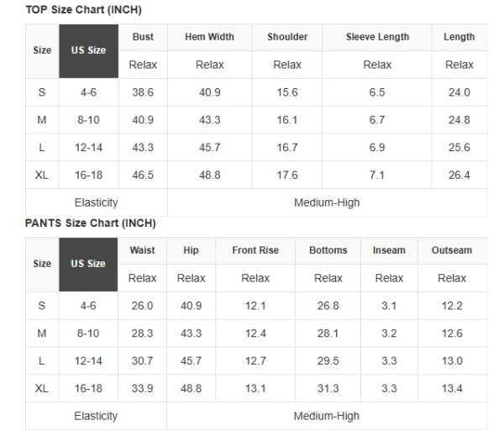
Task: Select the Hem Width column header
Action: click(x=209, y=37)
